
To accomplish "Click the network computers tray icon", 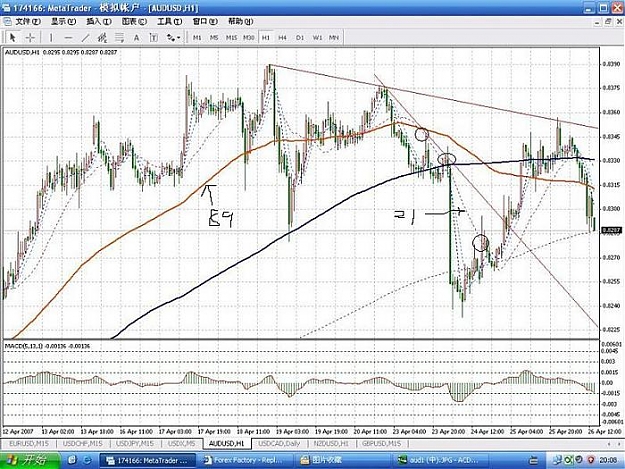I will [558, 460].
